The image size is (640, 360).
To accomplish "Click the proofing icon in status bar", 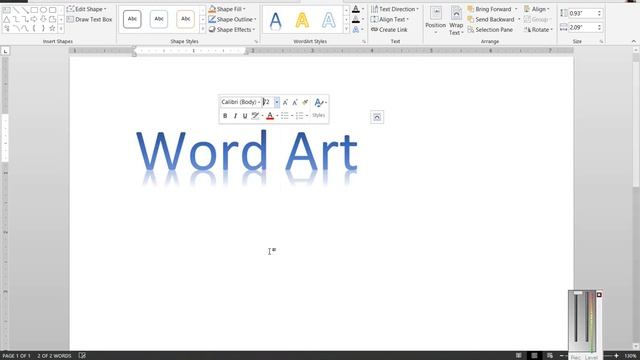I will [x=82, y=356].
